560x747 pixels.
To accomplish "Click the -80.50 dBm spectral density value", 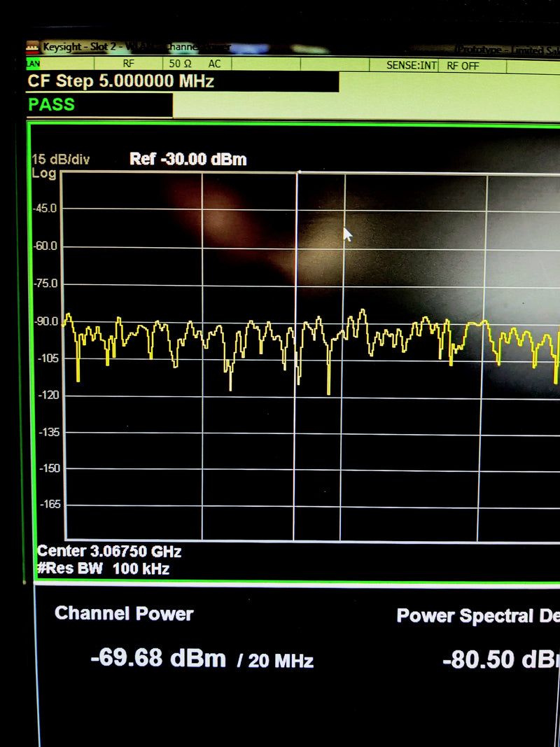I will point(501,659).
